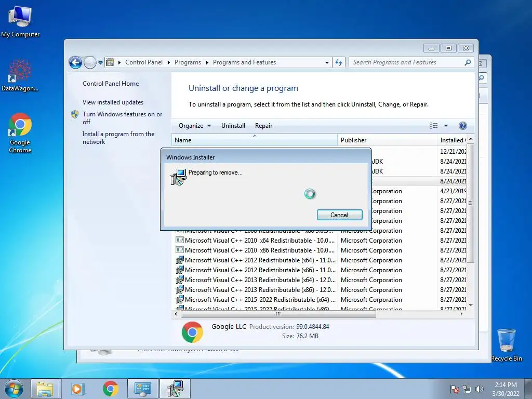Open Chrome from the taskbar
The image size is (532, 399).
(x=110, y=389)
